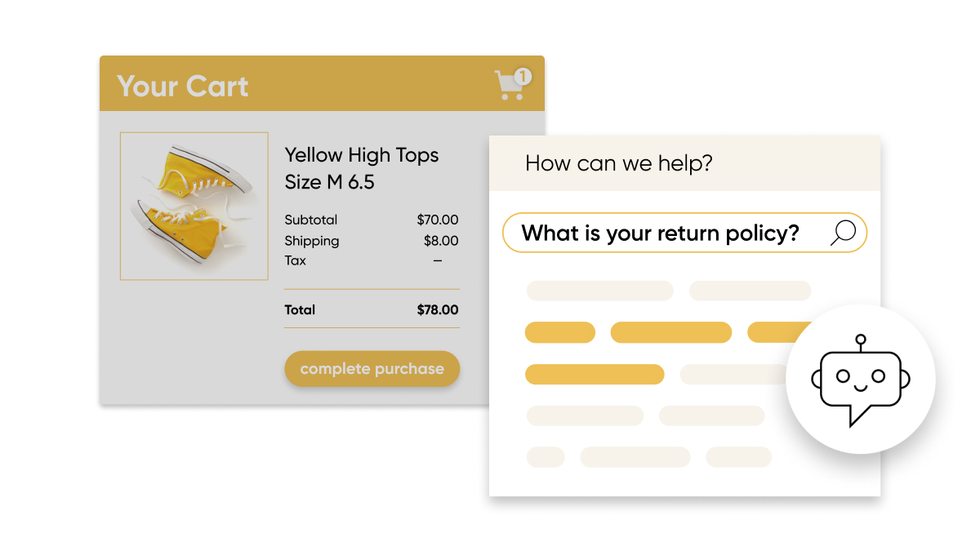Click the short beige placeholder in the last row

(546, 457)
